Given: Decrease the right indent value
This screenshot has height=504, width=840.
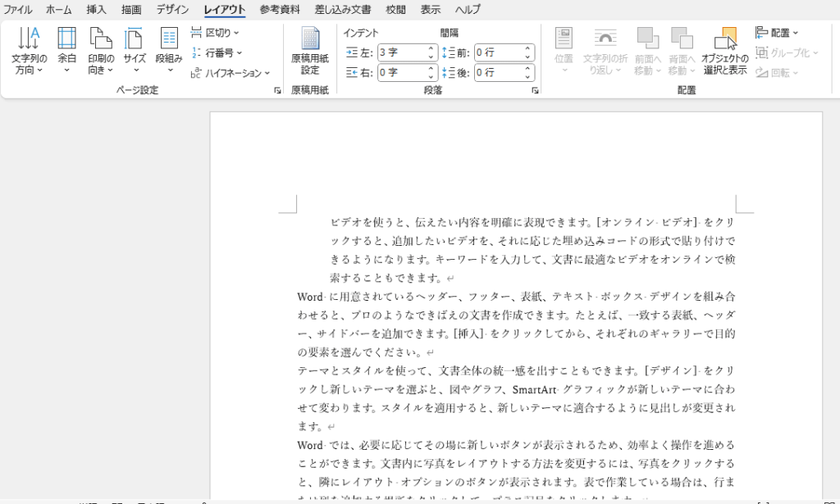Looking at the screenshot, I should tap(431, 76).
